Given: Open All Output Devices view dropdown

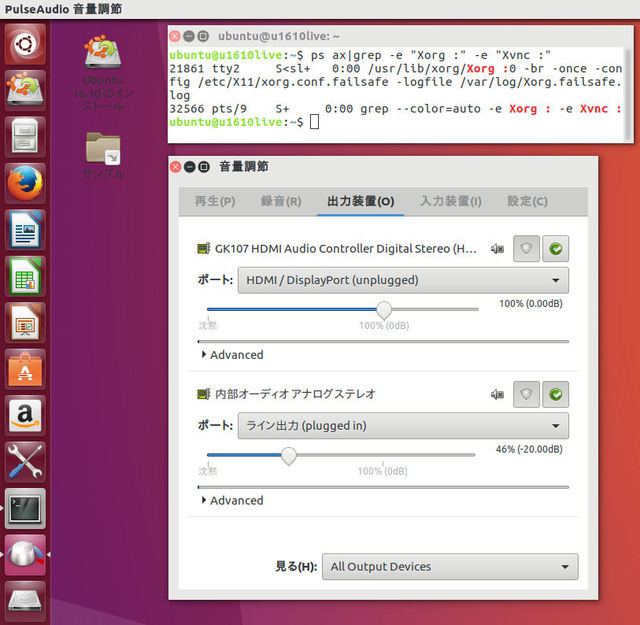Looking at the screenshot, I should [x=450, y=567].
